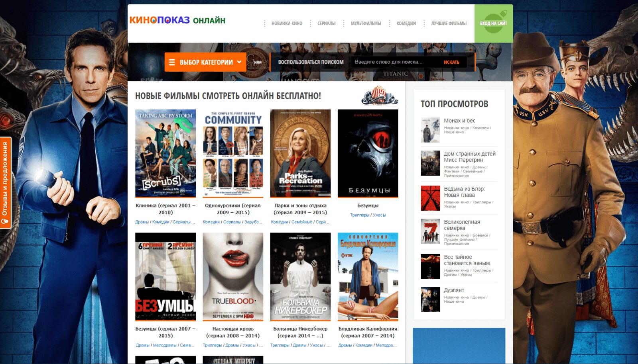This screenshot has height=364, width=638.
Task: Open the Блудливая Калифорния poster
Action: pos(368,277)
